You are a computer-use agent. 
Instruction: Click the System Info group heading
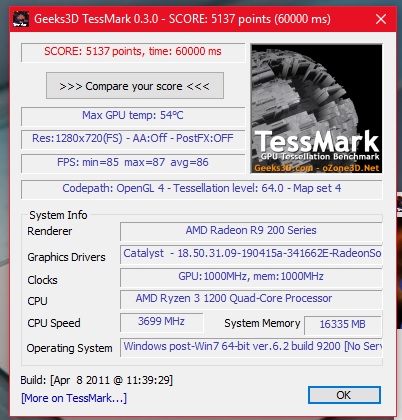[x=58, y=215]
